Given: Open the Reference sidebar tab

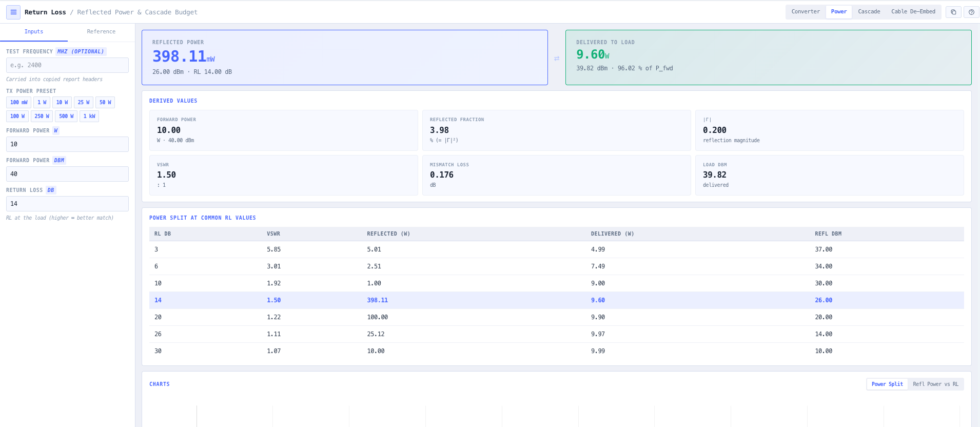Looking at the screenshot, I should click(x=101, y=32).
